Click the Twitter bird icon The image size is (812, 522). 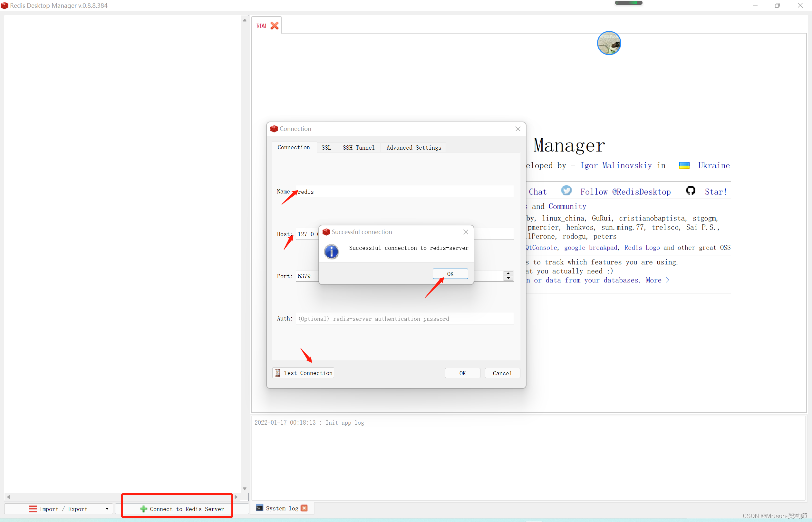(566, 191)
